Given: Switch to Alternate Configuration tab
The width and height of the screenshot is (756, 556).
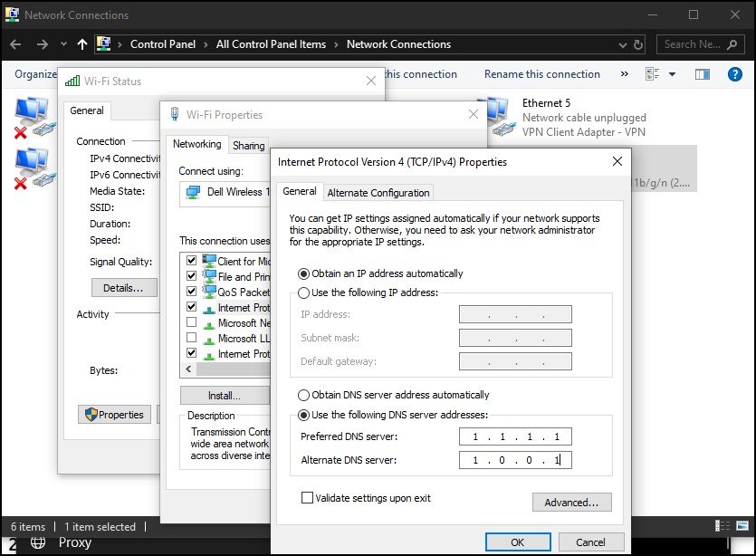Looking at the screenshot, I should click(378, 193).
